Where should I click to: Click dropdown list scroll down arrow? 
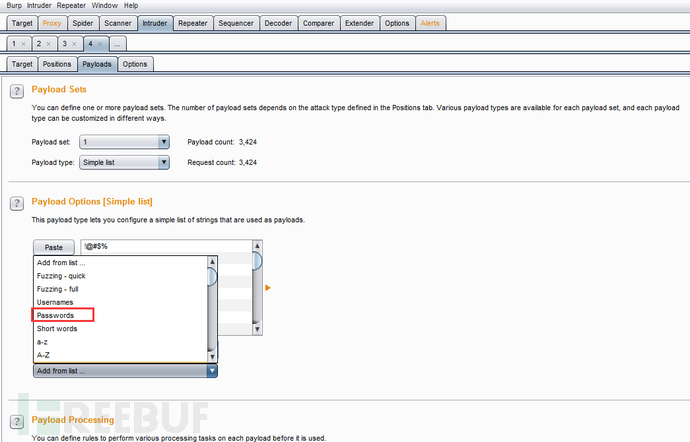[x=212, y=357]
